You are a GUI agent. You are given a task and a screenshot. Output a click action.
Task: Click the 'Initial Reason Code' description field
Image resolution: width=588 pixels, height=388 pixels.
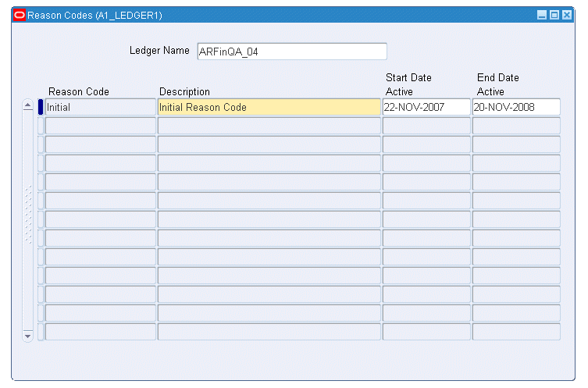coord(269,107)
